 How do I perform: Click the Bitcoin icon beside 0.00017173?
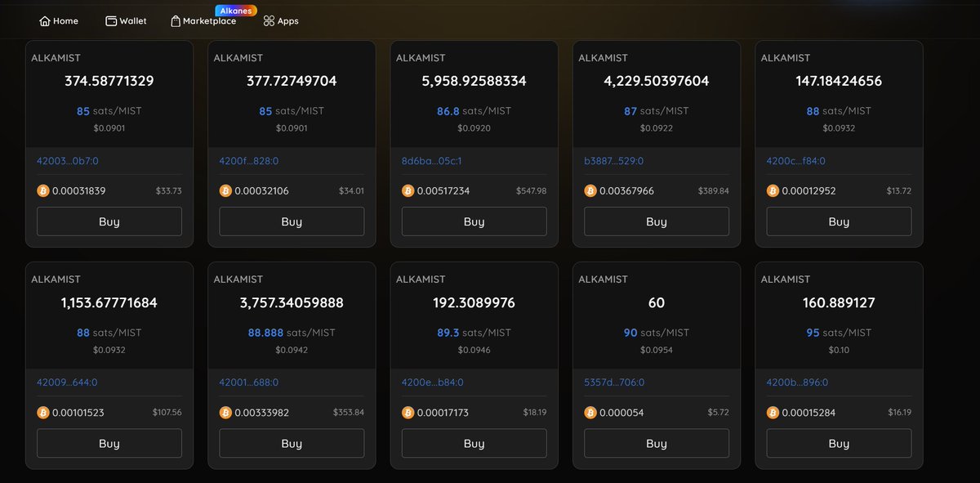coord(408,413)
